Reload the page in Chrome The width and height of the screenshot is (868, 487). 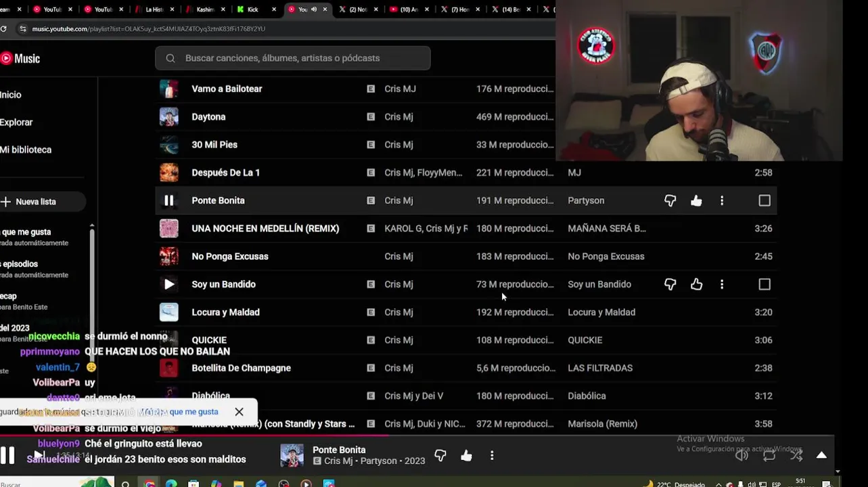point(3,28)
